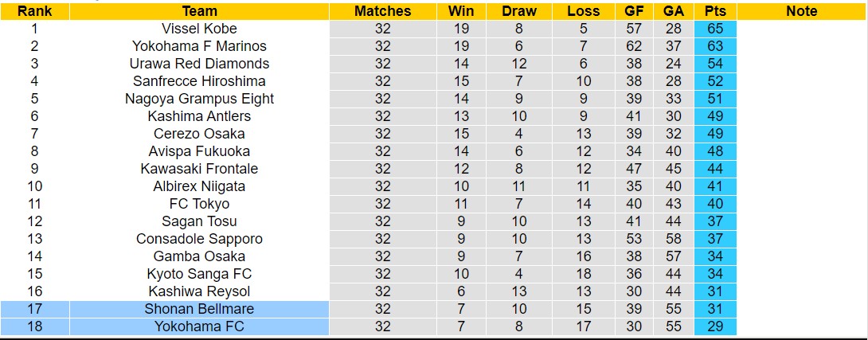Click the Matches column header

click(x=382, y=11)
